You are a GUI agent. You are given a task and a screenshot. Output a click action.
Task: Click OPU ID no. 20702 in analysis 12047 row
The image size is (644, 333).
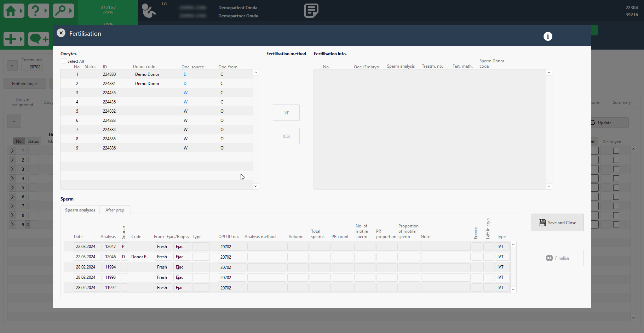pyautogui.click(x=232, y=247)
